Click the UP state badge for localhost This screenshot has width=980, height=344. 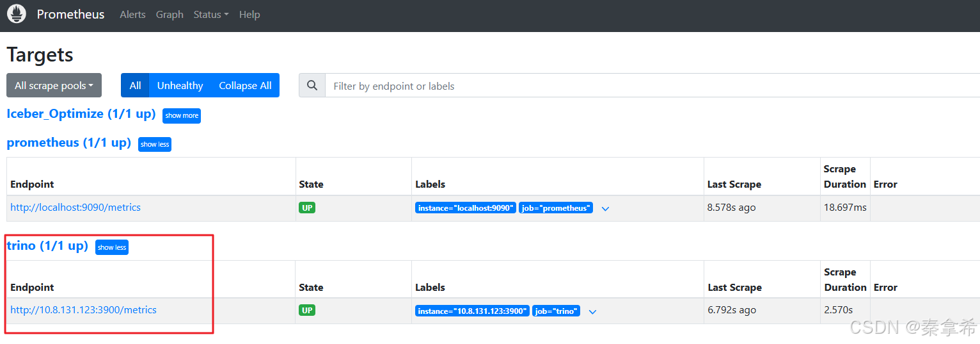point(307,208)
